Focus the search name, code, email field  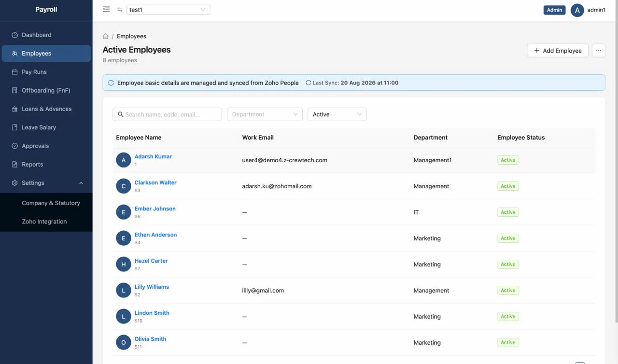tap(168, 114)
